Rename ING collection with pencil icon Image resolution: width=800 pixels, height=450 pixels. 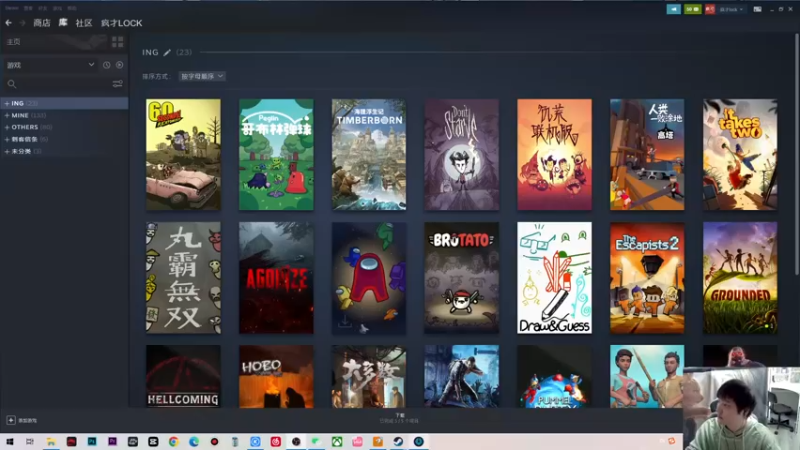(167, 52)
